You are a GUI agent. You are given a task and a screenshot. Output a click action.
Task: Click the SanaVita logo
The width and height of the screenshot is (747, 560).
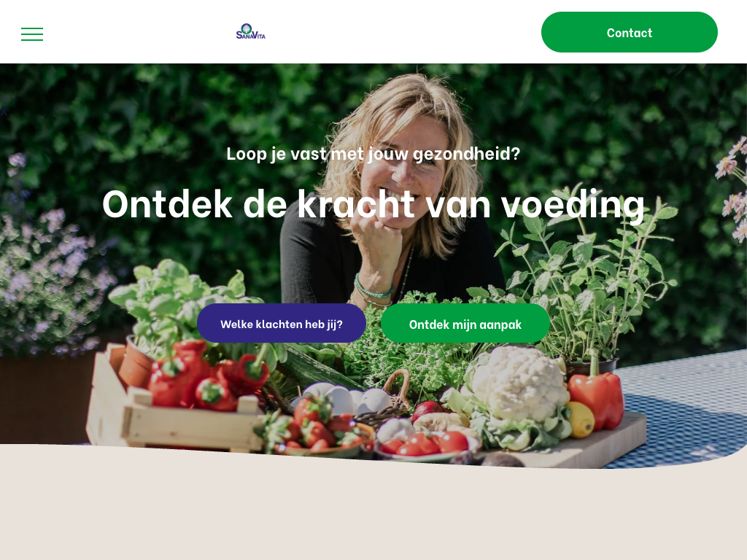[251, 31]
